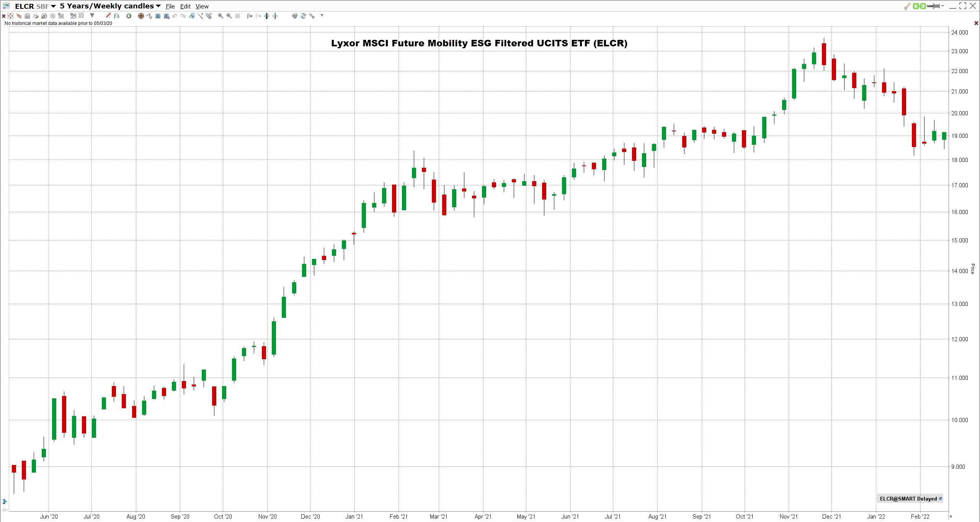Screen dimensions: 980x522
Task: Select the arrow cursor pointer tool
Action: [149, 16]
